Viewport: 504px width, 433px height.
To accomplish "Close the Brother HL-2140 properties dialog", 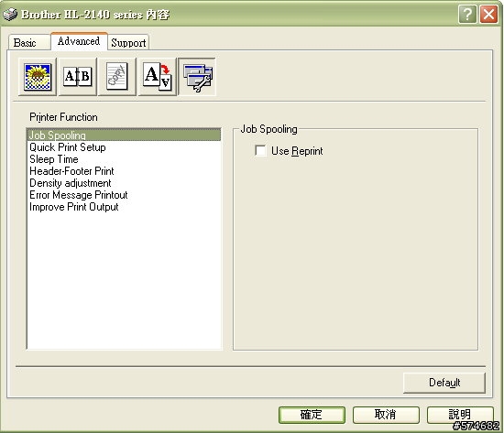I will 489,14.
